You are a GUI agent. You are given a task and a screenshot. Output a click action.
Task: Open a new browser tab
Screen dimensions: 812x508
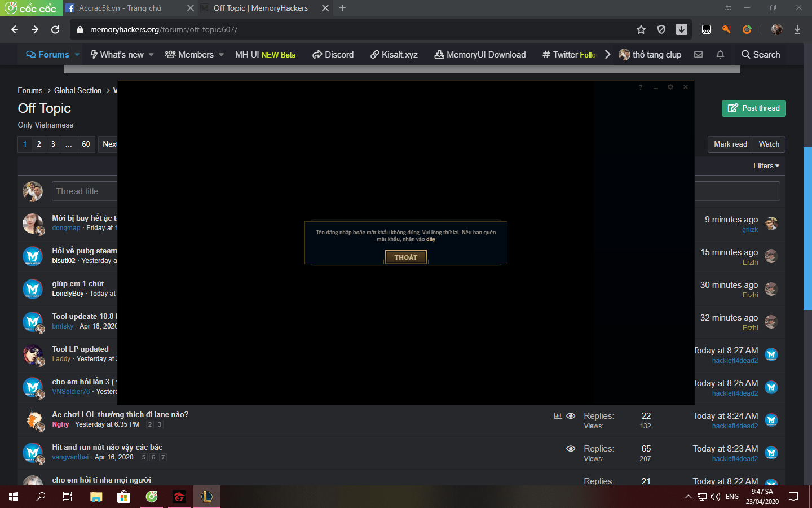[x=342, y=8]
